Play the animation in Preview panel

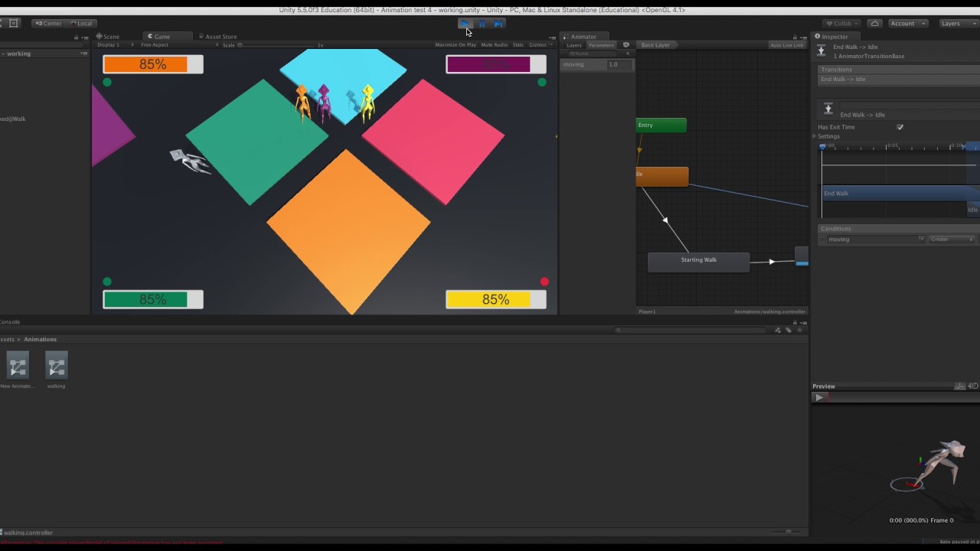pyautogui.click(x=819, y=397)
